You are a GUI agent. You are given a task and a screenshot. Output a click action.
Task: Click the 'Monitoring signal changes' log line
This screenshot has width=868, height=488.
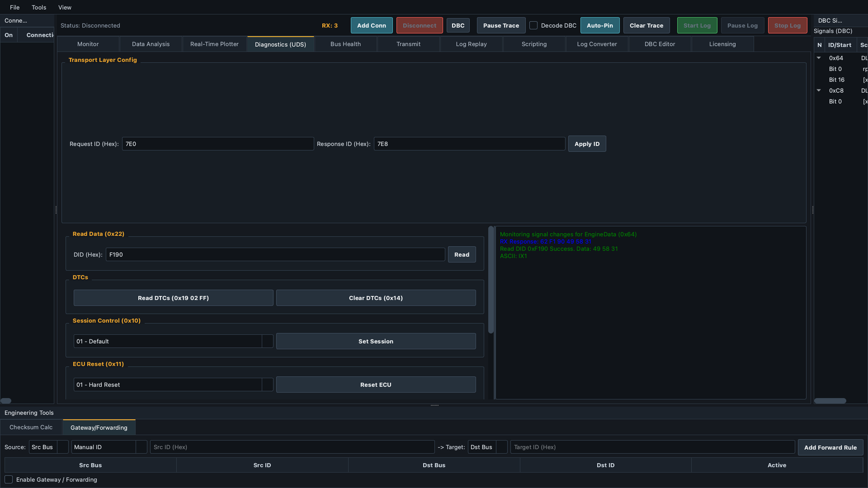point(568,234)
